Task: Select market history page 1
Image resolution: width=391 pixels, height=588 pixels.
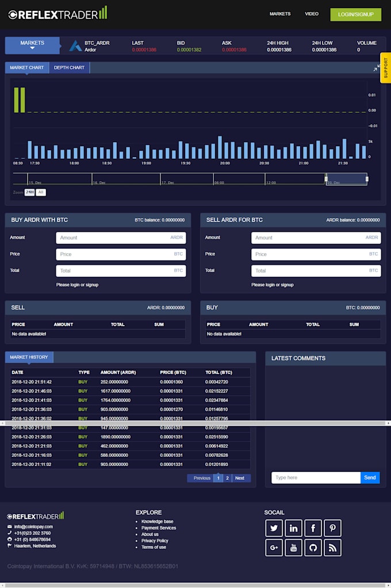Action: point(218,478)
